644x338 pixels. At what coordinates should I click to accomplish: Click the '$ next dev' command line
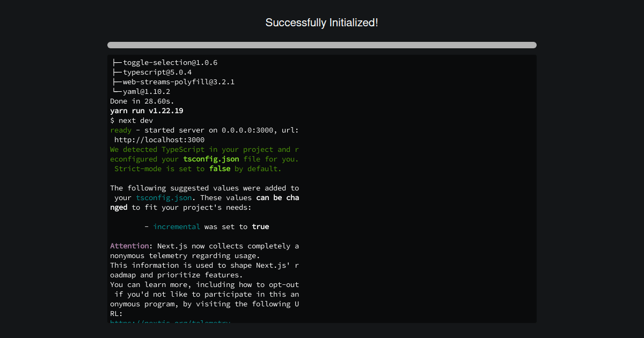click(x=130, y=120)
